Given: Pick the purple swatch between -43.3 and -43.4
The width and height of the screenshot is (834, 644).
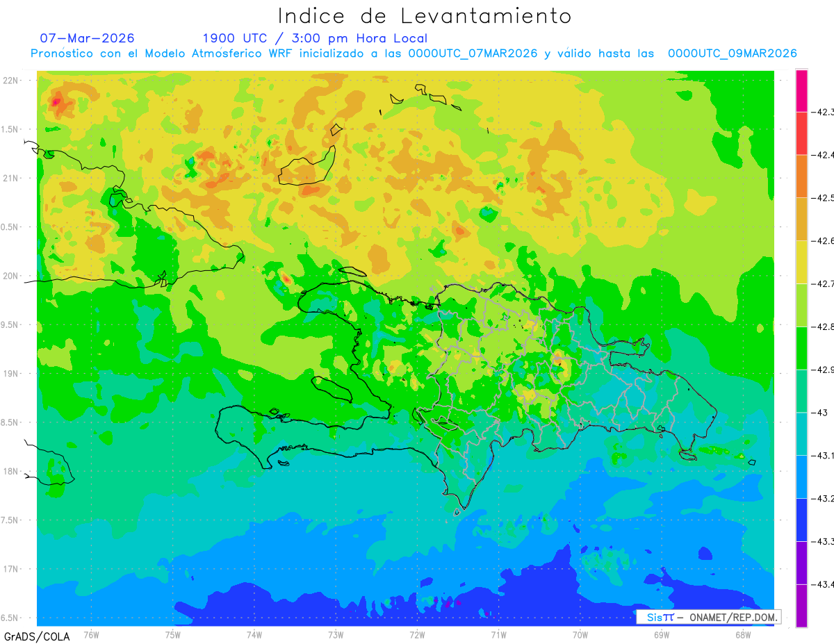Looking at the screenshot, I should pyautogui.click(x=801, y=563).
